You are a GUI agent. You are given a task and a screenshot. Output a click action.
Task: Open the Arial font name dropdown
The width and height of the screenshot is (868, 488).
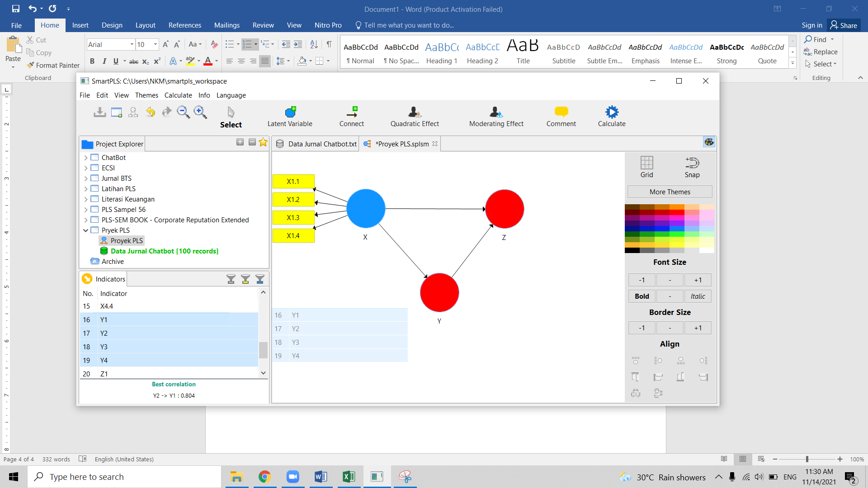[131, 44]
